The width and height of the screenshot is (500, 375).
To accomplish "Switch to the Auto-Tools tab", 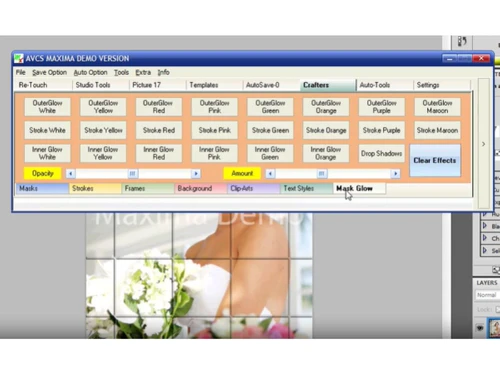I will pos(385,85).
